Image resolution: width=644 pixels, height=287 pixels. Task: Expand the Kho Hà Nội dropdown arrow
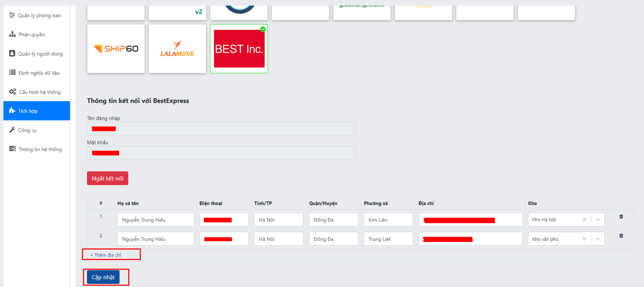point(598,220)
